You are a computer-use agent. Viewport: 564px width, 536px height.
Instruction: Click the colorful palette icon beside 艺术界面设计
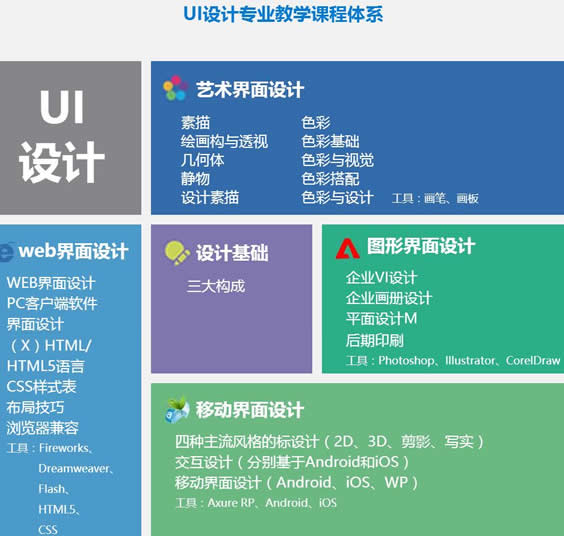[x=175, y=88]
